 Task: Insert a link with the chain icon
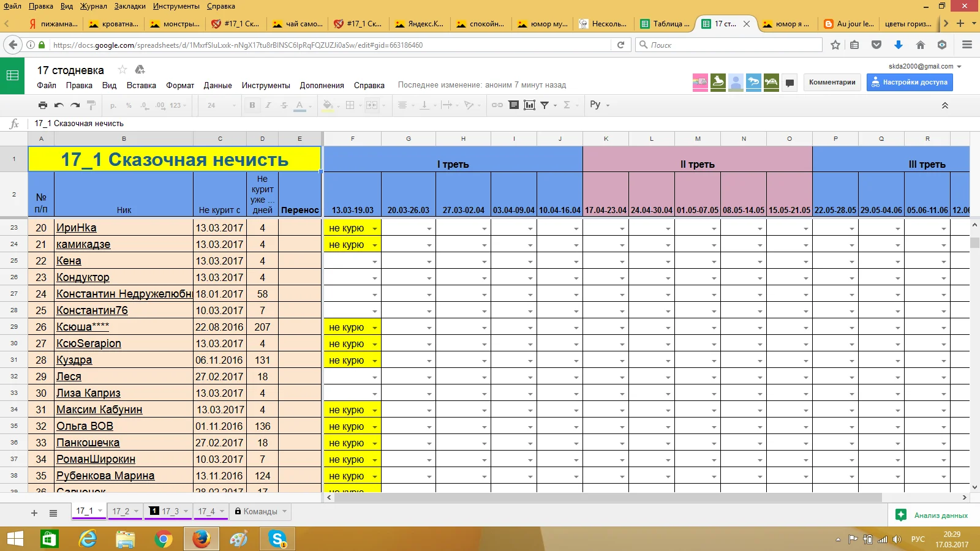(x=497, y=105)
